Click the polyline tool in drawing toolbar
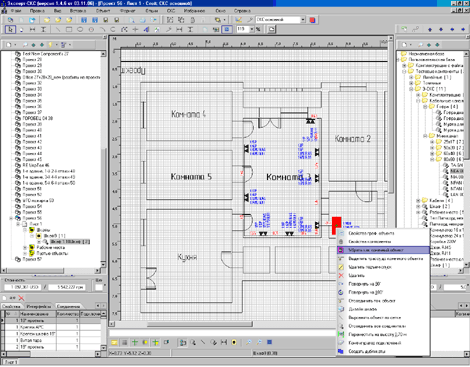This screenshot has width=470, height=367. click(x=124, y=30)
